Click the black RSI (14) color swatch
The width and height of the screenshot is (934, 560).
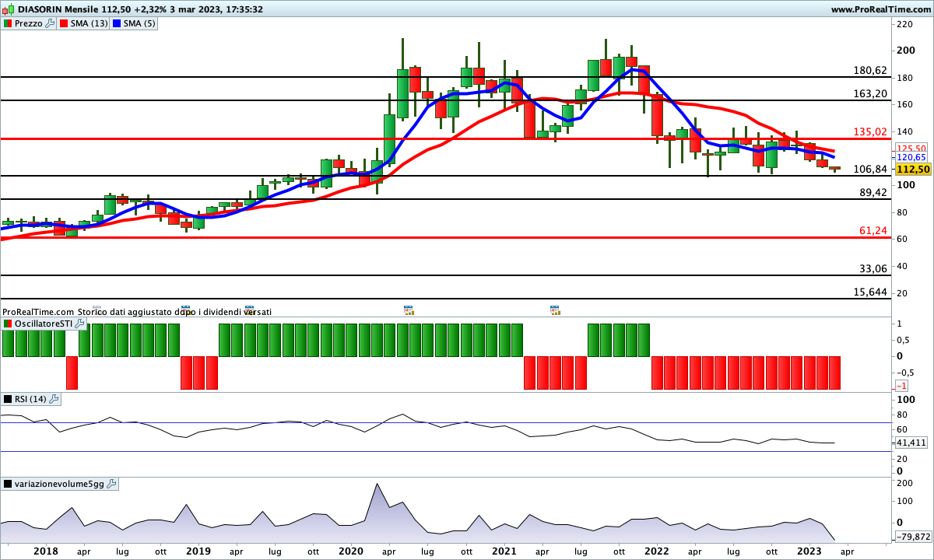[x=8, y=399]
